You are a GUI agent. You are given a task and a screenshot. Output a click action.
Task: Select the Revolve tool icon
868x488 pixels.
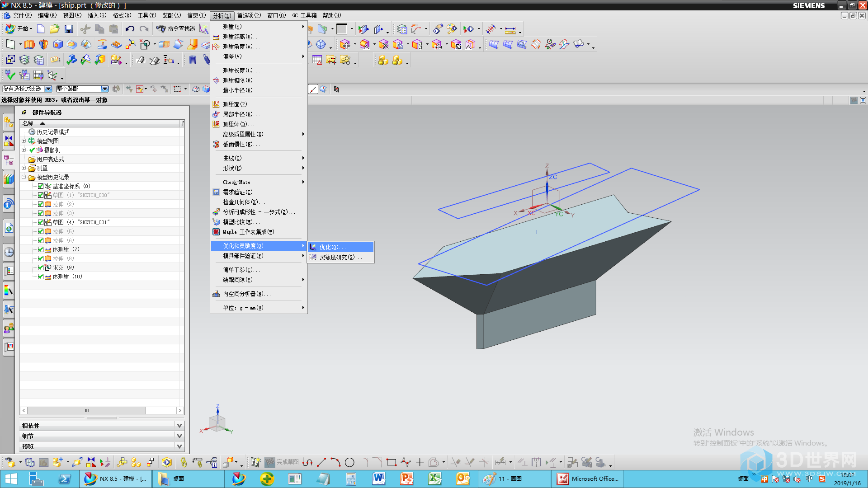click(43, 45)
